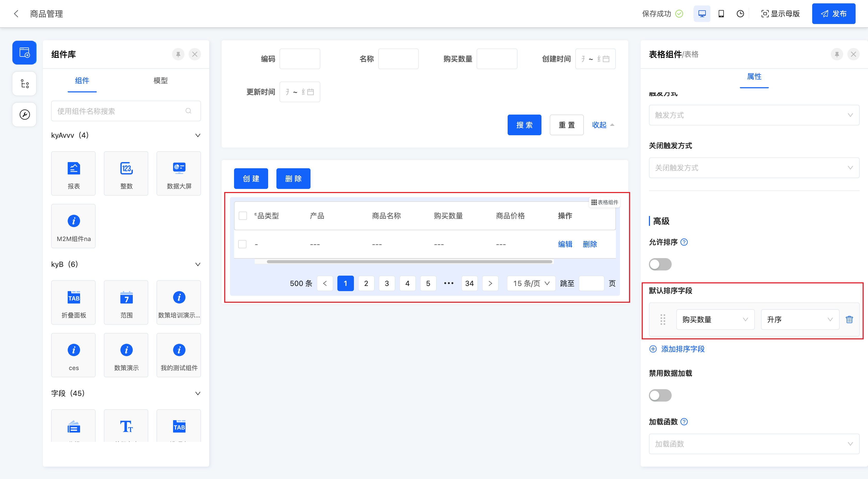Open the structure tree sidebar icon
Viewport: 868px width, 479px height.
[x=25, y=83]
